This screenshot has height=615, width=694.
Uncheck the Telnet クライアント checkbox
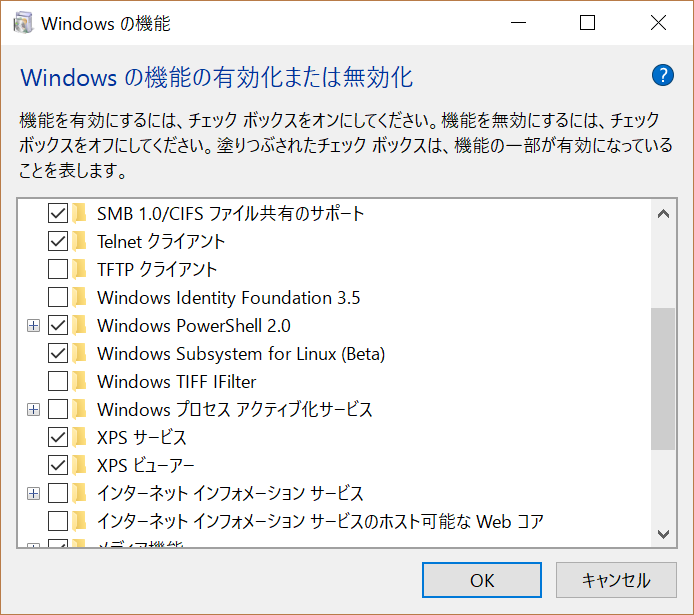58,241
